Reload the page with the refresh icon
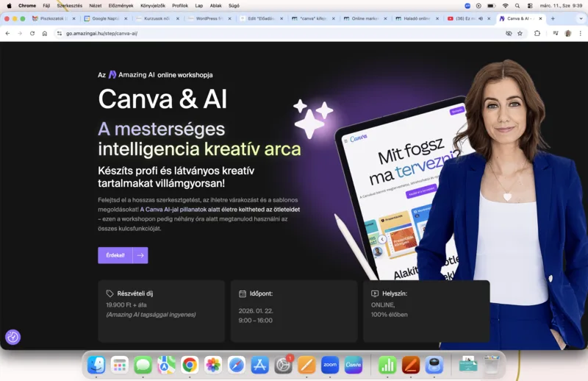The height and width of the screenshot is (381, 588). (32, 33)
